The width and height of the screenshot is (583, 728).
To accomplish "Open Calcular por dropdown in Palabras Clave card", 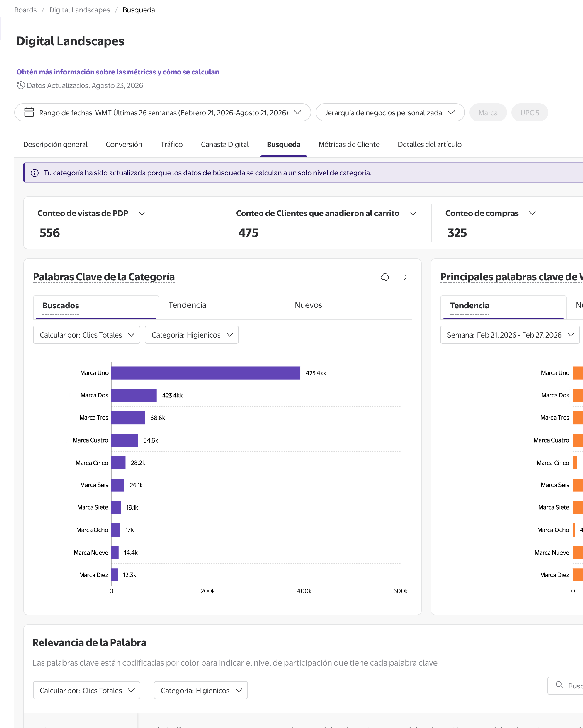I will (86, 335).
